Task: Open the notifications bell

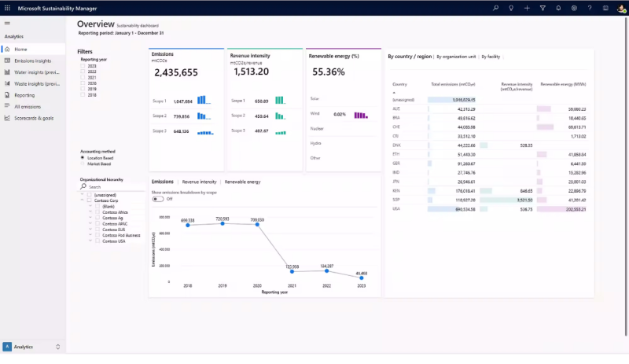Action: (x=558, y=8)
